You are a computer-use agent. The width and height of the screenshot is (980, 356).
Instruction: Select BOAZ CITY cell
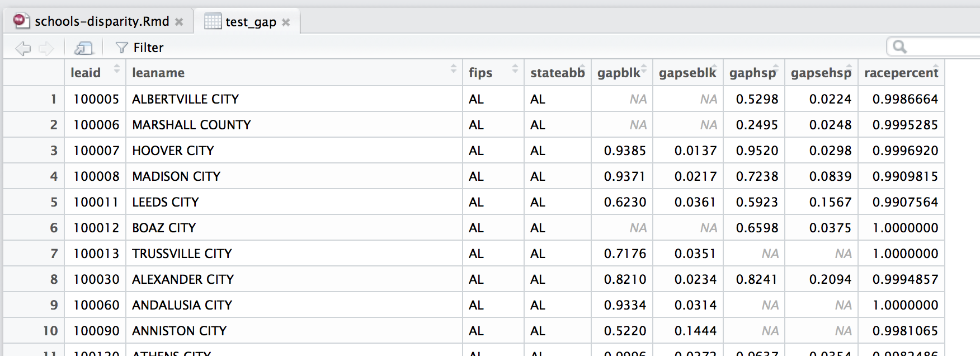(x=294, y=228)
